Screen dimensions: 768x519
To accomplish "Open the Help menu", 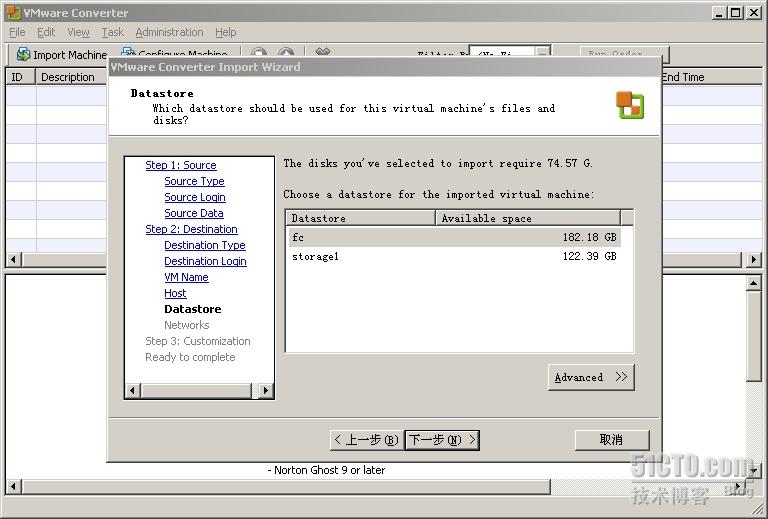I will point(226,32).
